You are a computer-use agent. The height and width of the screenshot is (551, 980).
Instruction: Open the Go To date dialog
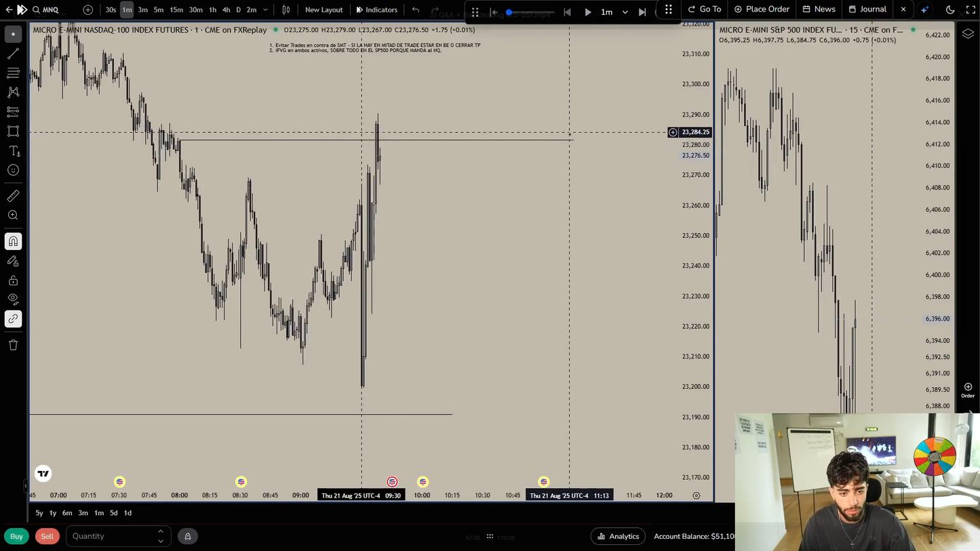(x=705, y=9)
